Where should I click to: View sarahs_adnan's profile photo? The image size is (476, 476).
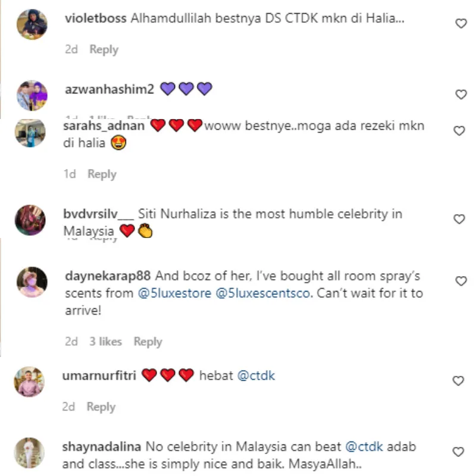tap(30, 132)
